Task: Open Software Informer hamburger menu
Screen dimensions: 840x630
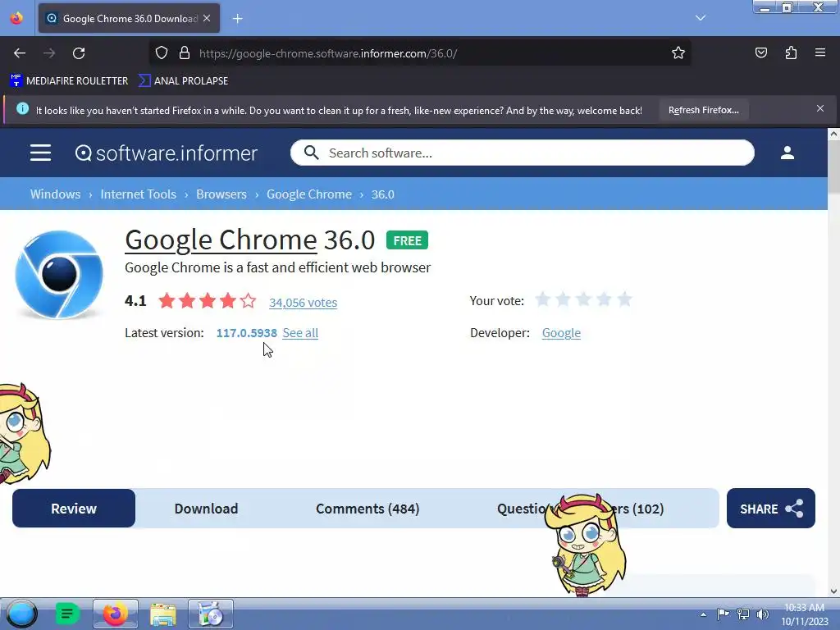Action: pos(40,153)
